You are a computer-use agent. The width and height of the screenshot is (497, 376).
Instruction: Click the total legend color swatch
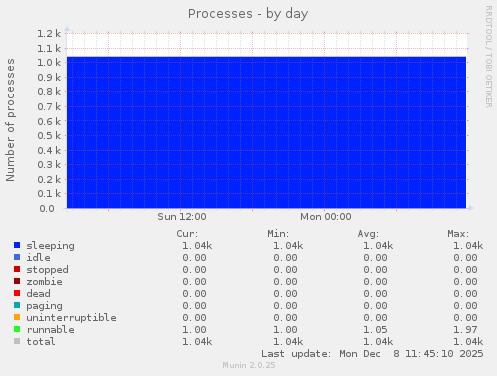17,341
